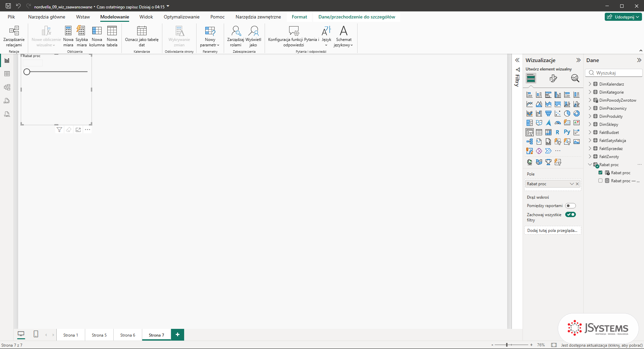Open model view in left sidebar
This screenshot has height=349, width=644.
7,87
